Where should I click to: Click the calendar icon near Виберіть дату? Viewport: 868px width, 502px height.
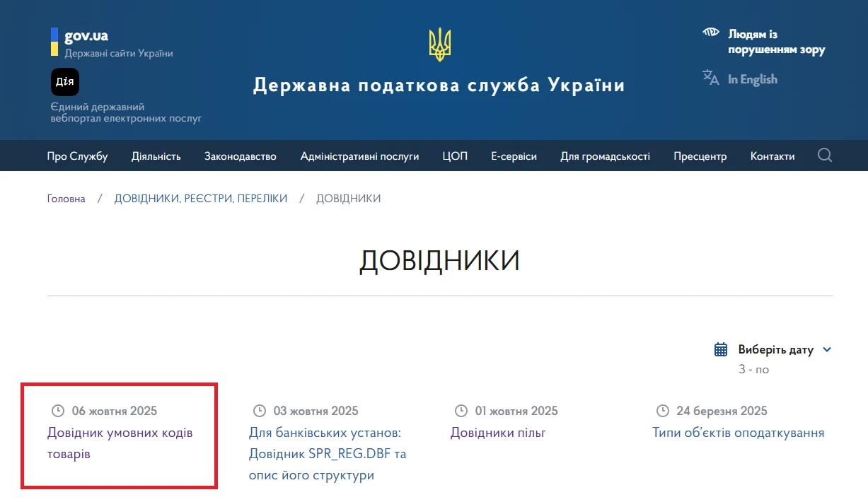click(721, 349)
